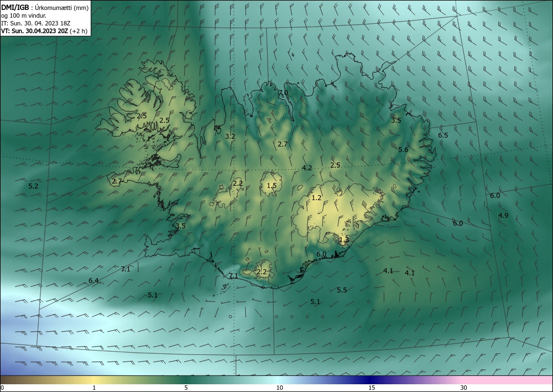This screenshot has height=392, width=553.
Task: Select the 'IT: Sun. 30. 04. 2023 18Z' line
Action: point(35,23)
